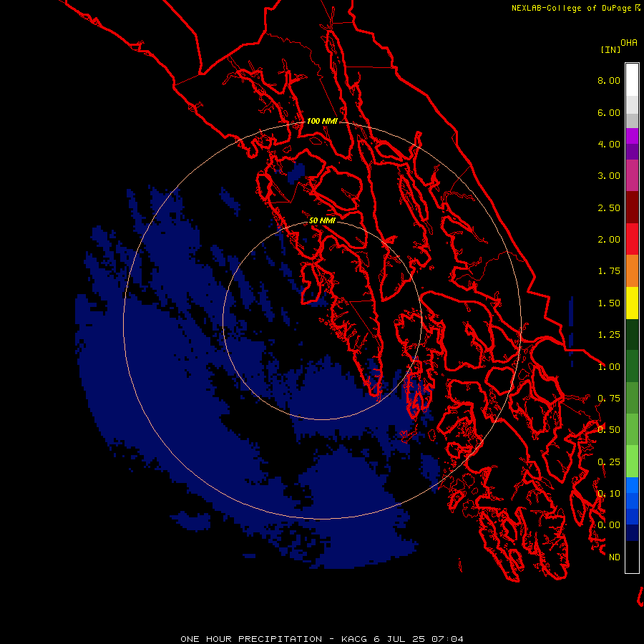This screenshot has width=644, height=644.
Task: Click the 8.00 legend value
Action: click(x=609, y=80)
